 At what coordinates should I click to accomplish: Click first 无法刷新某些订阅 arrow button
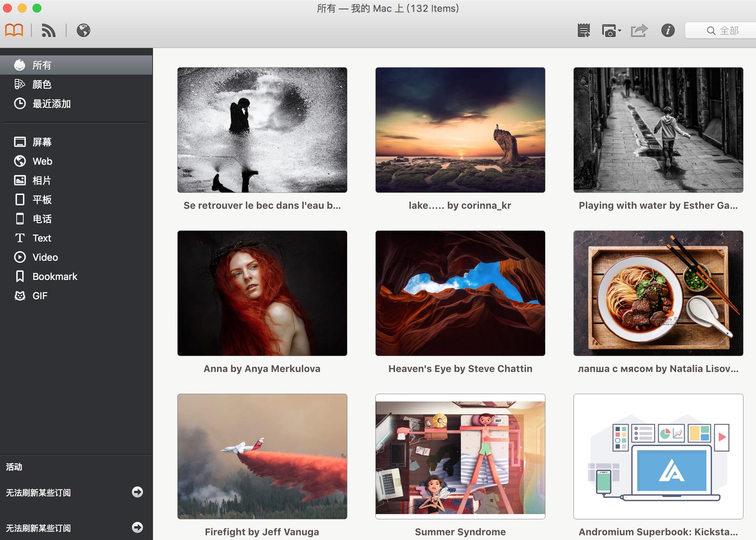pos(137,492)
